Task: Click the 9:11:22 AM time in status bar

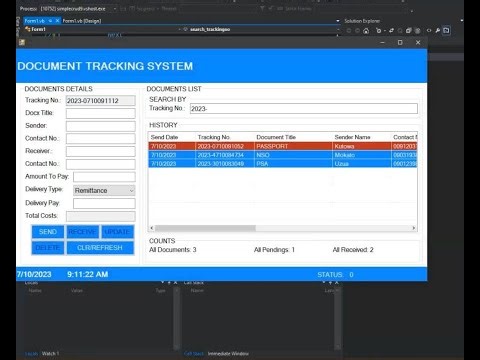Action: 88,274
